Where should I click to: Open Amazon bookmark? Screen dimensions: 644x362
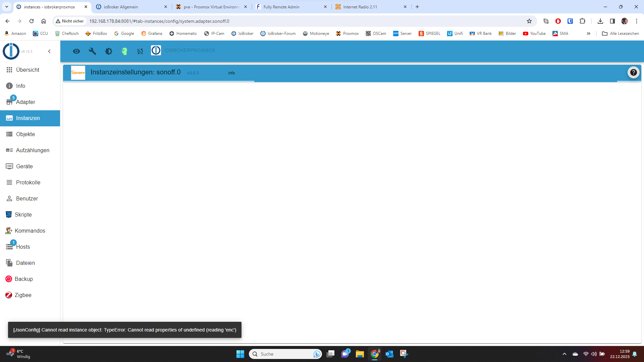coord(15,34)
